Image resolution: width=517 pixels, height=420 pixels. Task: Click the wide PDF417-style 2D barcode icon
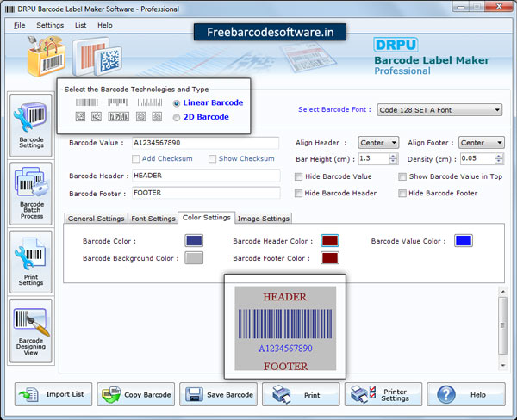coord(118,116)
